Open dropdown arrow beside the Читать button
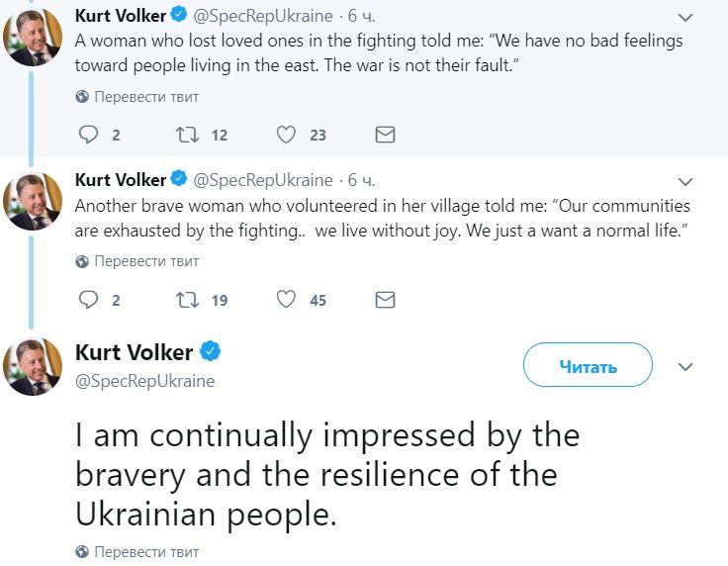728x566 pixels. click(x=686, y=366)
